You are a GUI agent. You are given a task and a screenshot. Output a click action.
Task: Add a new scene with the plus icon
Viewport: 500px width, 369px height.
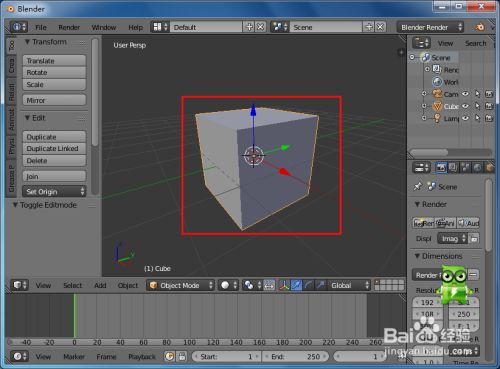pyautogui.click(x=369, y=27)
